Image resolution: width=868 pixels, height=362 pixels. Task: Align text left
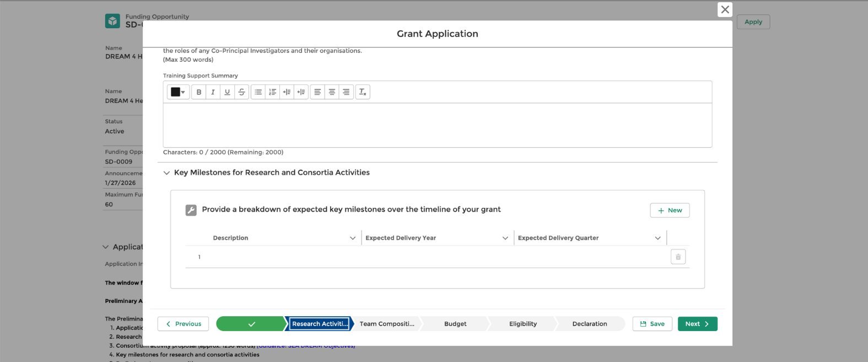click(317, 92)
